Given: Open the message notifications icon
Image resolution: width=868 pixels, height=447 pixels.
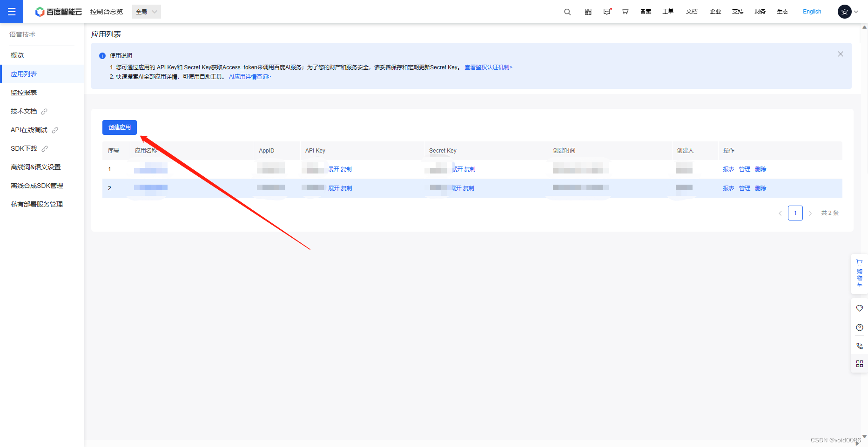Looking at the screenshot, I should pos(607,12).
